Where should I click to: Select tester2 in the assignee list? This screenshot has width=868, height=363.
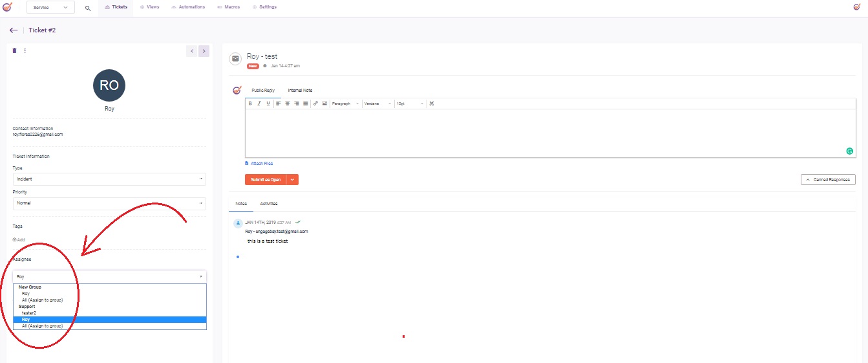pyautogui.click(x=29, y=313)
